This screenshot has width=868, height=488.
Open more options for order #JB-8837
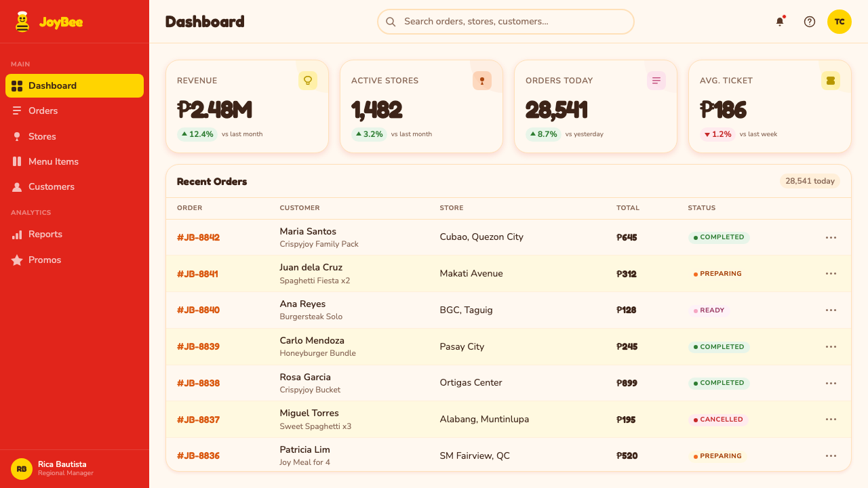coord(831,420)
